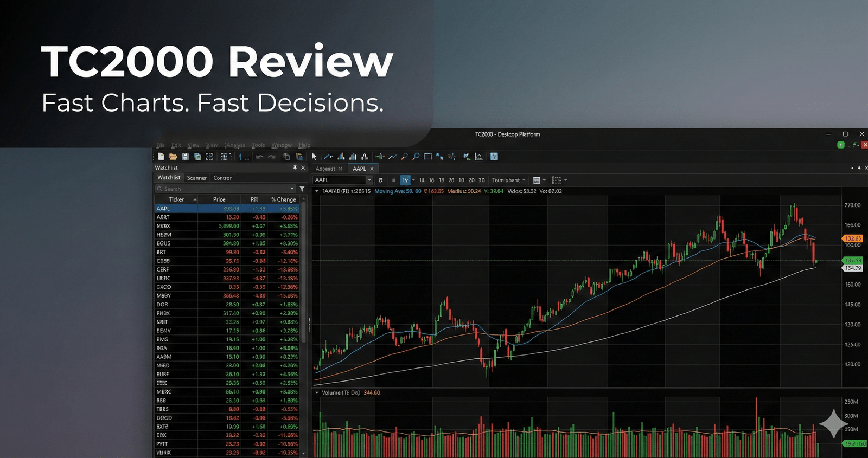Toggle the B button in chart toolbar
This screenshot has height=458, width=868.
point(381,180)
